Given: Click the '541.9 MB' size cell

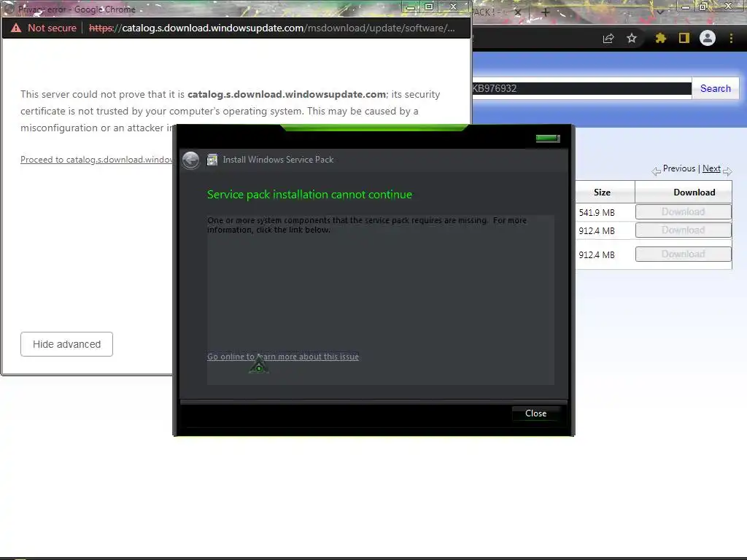Looking at the screenshot, I should coord(597,212).
